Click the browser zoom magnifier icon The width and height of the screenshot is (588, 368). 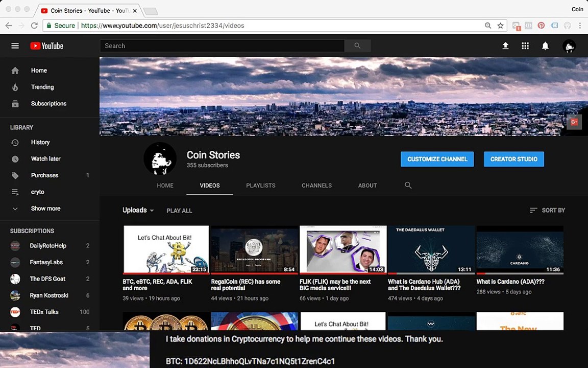coord(487,26)
